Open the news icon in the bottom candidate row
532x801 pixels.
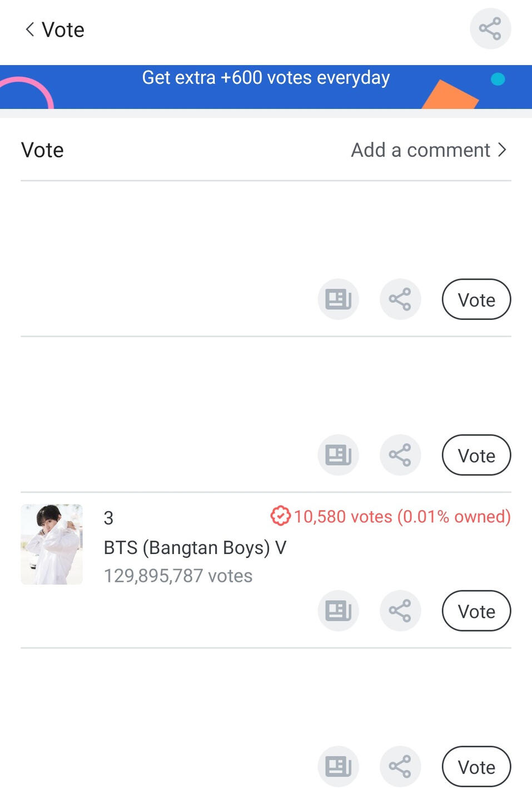[338, 767]
